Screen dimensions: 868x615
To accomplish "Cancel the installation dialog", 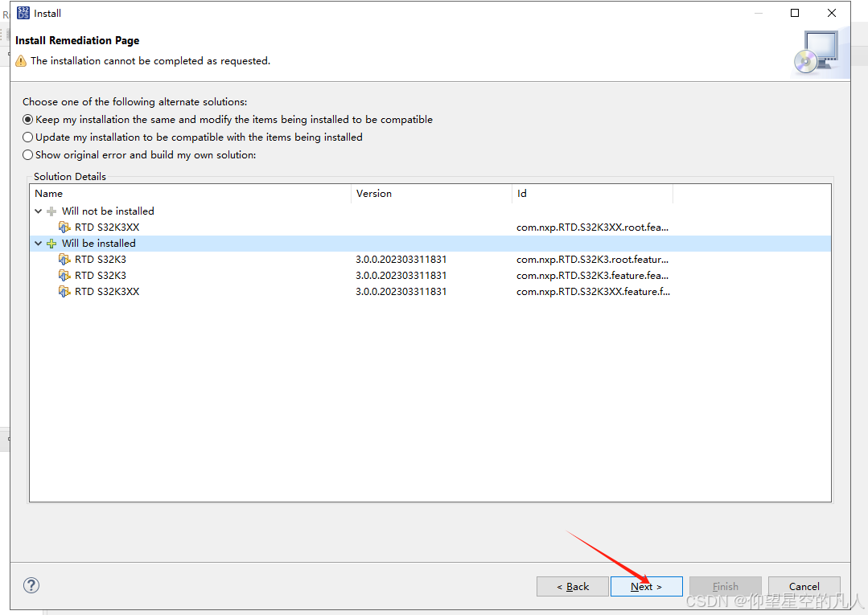I will 804,586.
